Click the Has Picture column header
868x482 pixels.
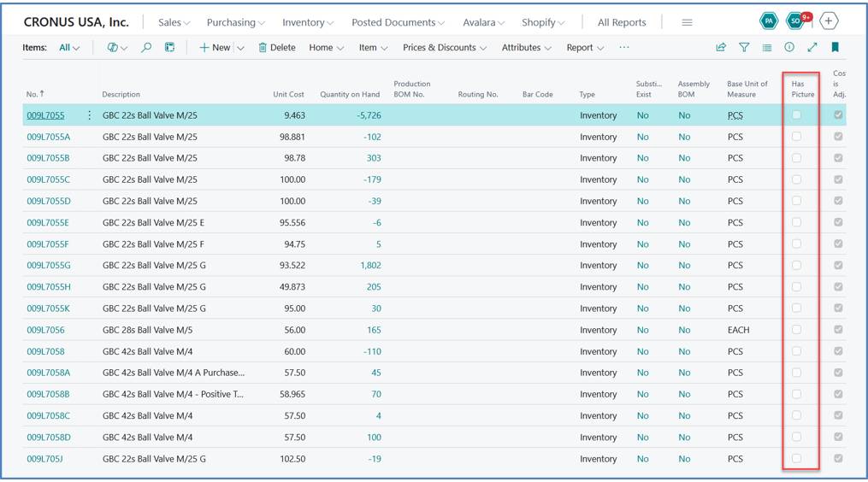[x=802, y=89]
